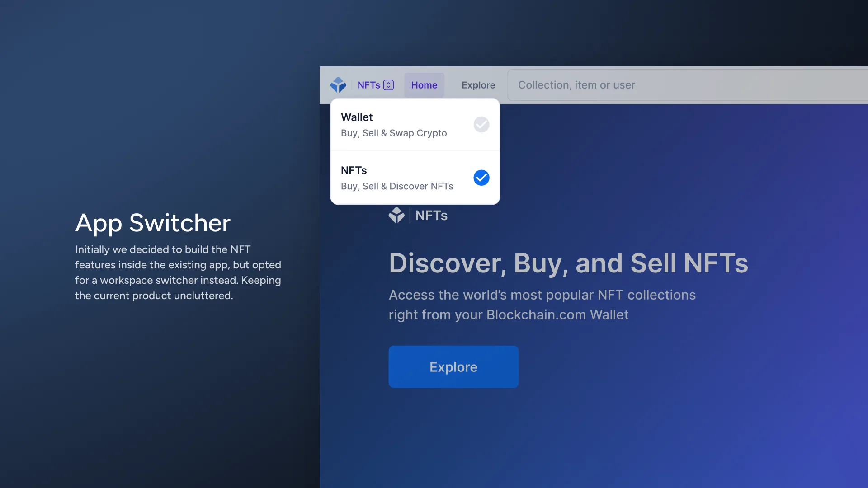
Task: Click the white diamond logo in hero section
Action: pos(396,215)
